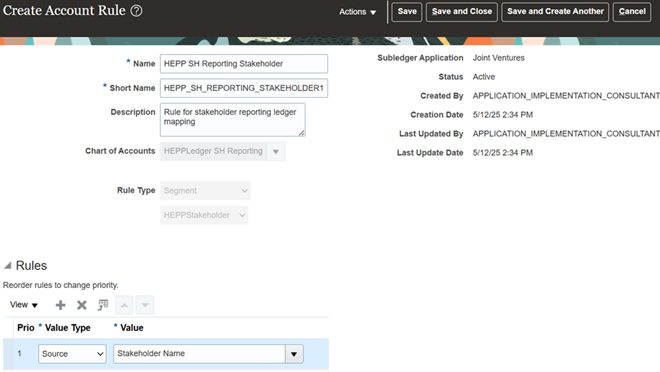This screenshot has width=660, height=372.
Task: Click 'Reorder rules to change priority' text
Action: (x=61, y=285)
